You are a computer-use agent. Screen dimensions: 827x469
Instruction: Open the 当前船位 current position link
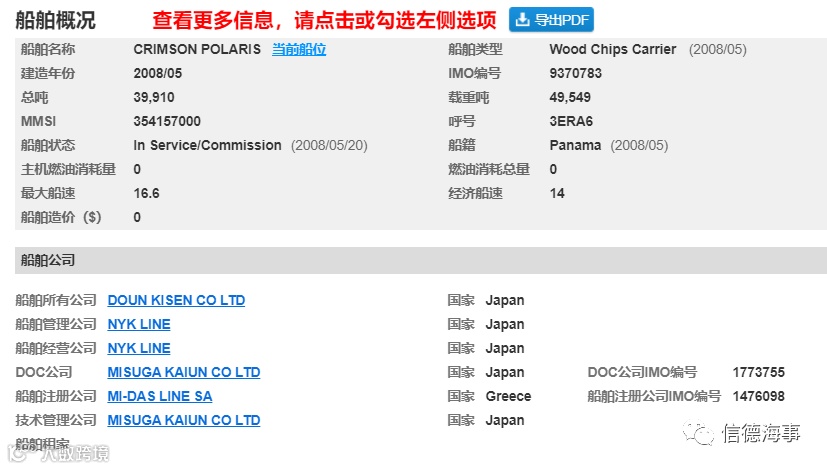(x=299, y=49)
